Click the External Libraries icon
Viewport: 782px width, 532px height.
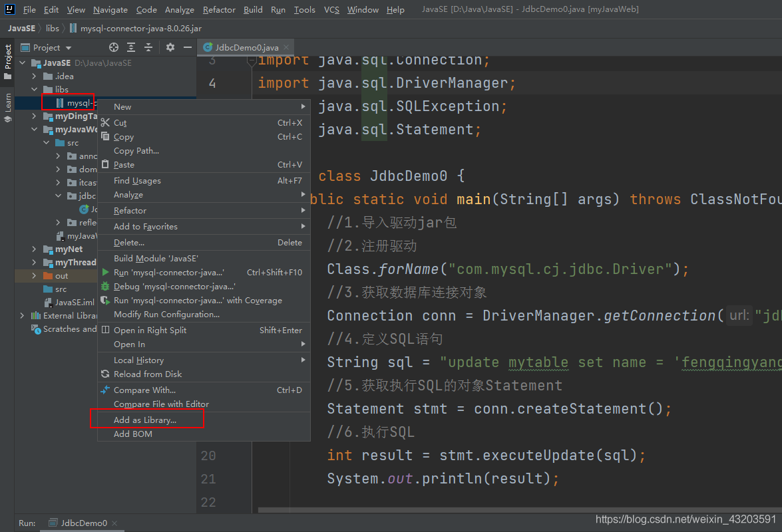pyautogui.click(x=36, y=316)
